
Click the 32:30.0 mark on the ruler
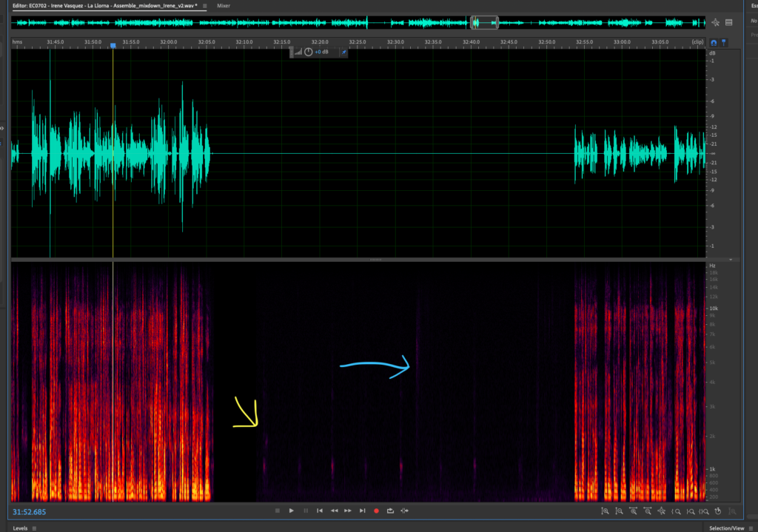[x=395, y=42]
